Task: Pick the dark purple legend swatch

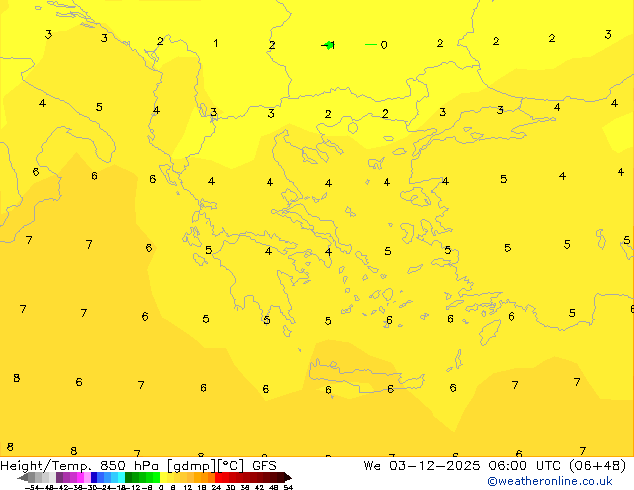Action: (x=59, y=477)
